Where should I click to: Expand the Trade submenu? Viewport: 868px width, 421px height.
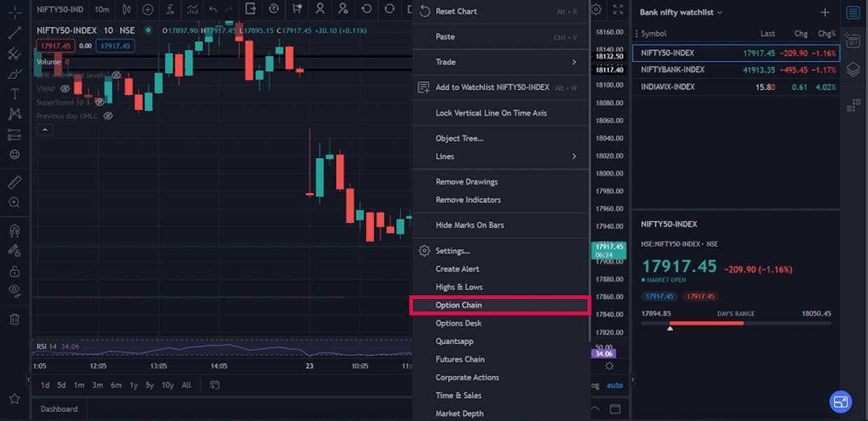point(500,62)
